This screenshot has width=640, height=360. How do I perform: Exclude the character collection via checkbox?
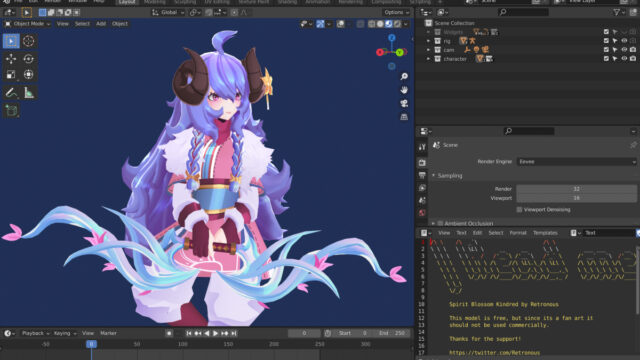(x=606, y=59)
